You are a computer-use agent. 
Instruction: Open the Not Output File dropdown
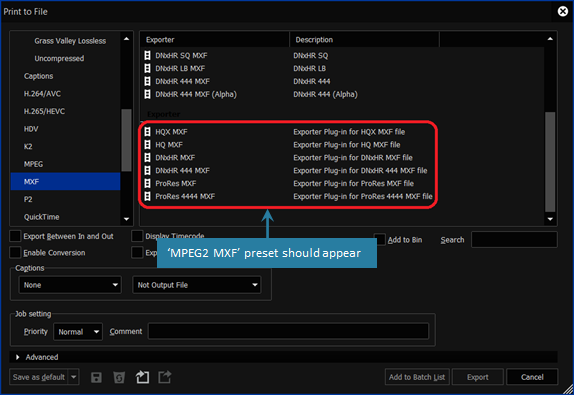click(x=197, y=285)
